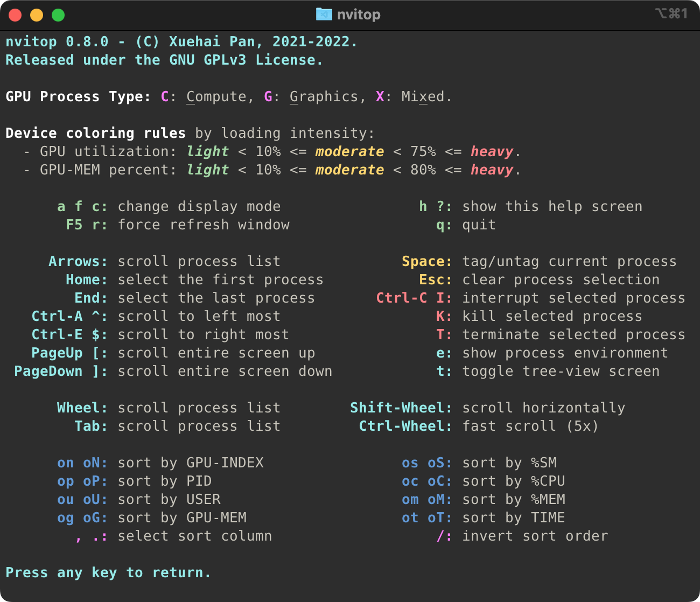
Task: Click the 'og oG:' sort key label
Action: [82, 517]
